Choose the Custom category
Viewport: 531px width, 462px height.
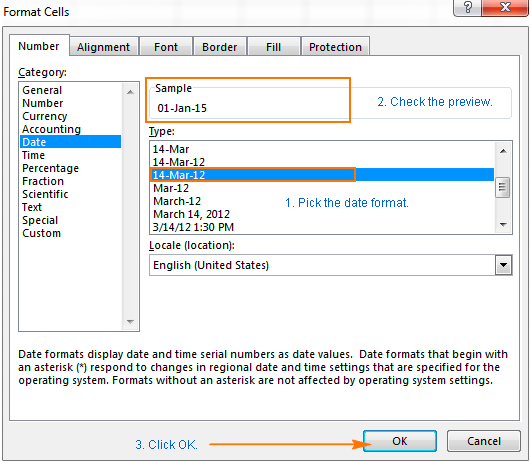point(42,233)
